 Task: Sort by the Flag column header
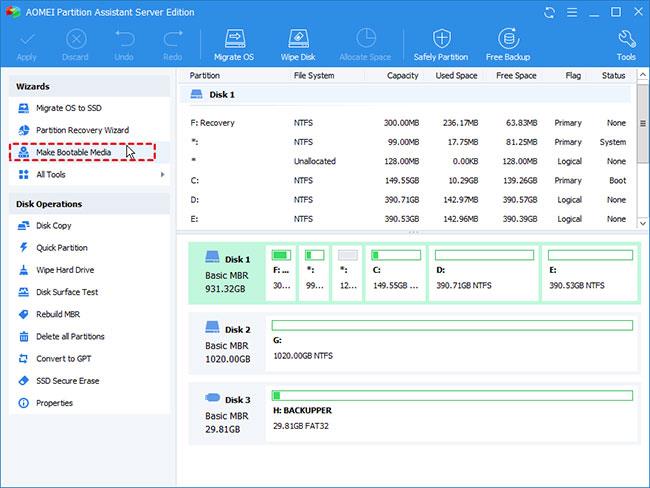tap(573, 75)
